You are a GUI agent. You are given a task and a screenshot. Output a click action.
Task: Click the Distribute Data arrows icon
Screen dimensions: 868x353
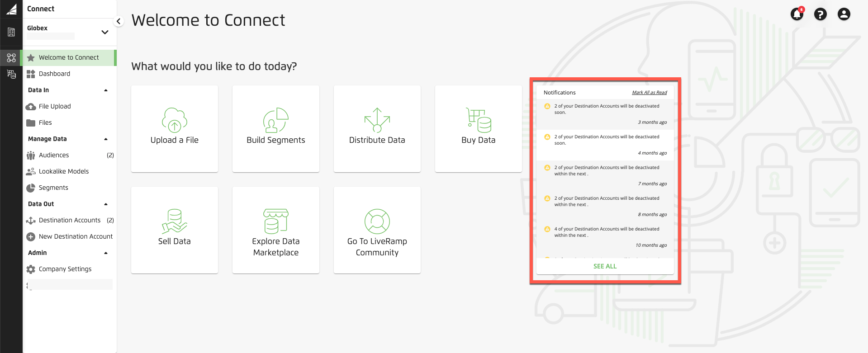tap(377, 120)
